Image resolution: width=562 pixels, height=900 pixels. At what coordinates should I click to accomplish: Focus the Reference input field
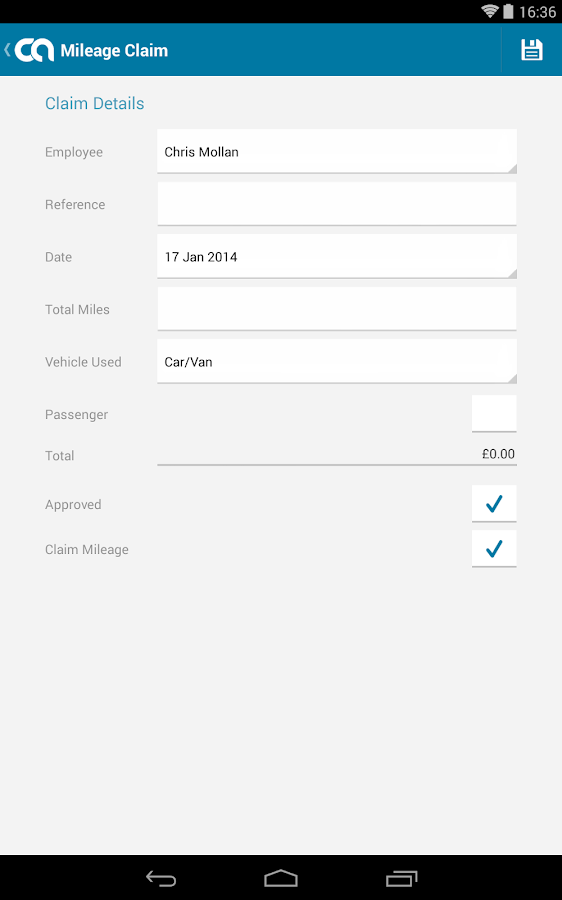[337, 204]
